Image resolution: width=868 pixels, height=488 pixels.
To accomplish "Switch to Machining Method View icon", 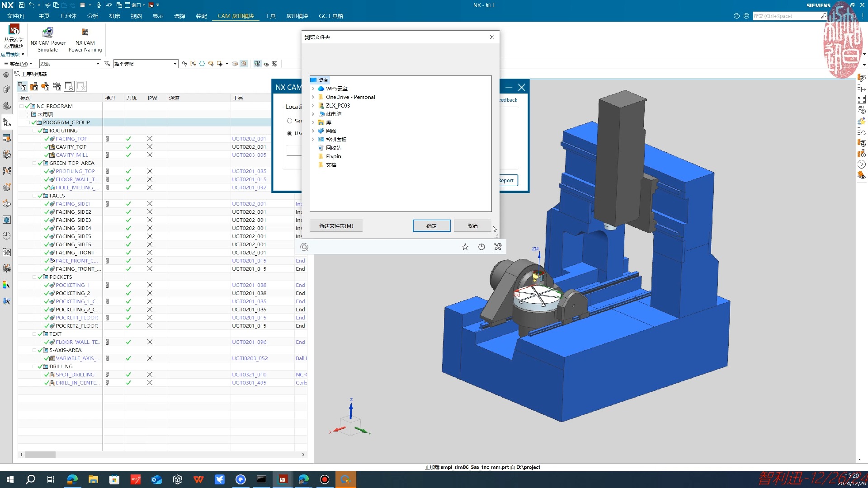I will (57, 86).
